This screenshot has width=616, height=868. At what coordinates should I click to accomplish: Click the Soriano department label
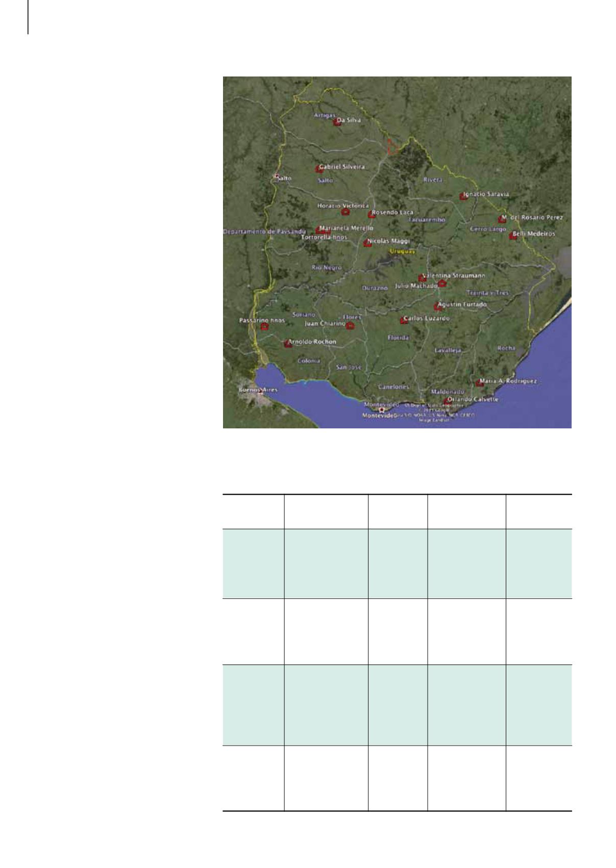click(x=304, y=315)
